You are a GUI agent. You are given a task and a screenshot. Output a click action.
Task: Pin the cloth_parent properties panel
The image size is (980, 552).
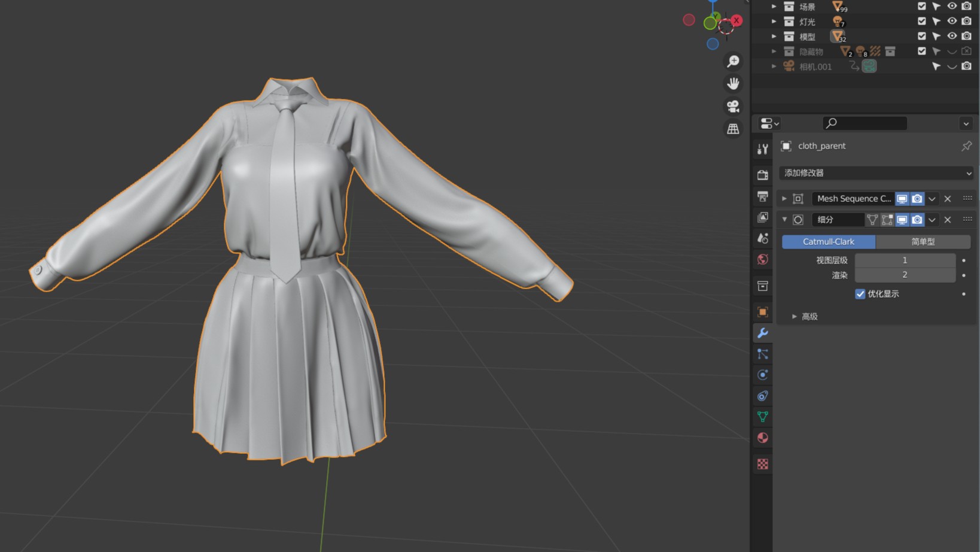[966, 146]
